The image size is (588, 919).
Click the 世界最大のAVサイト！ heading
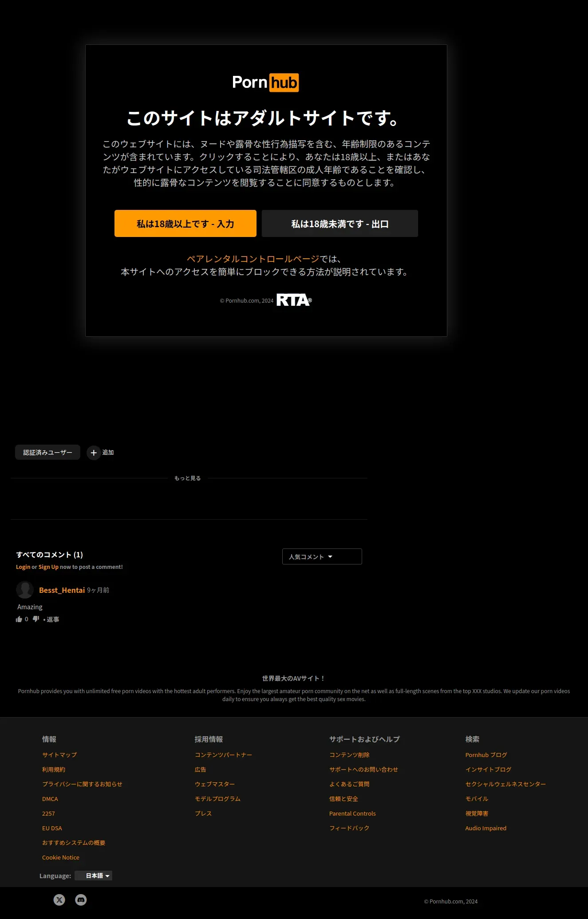[x=294, y=678]
